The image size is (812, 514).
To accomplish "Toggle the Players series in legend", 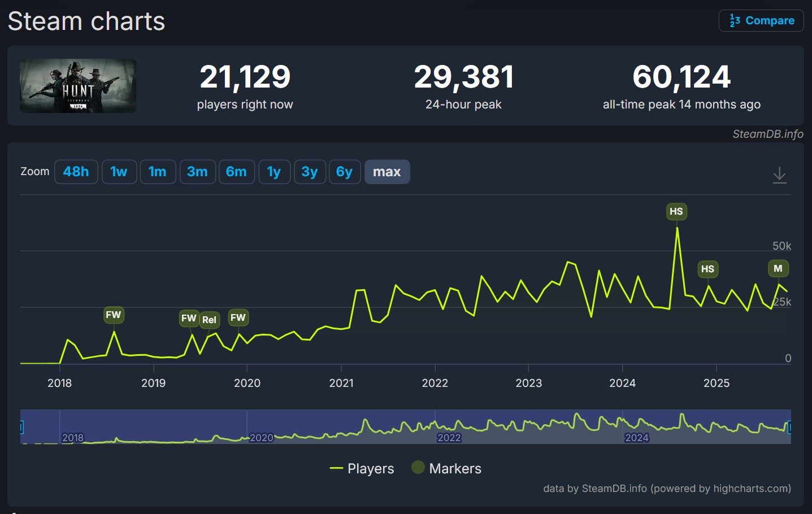I will point(362,468).
